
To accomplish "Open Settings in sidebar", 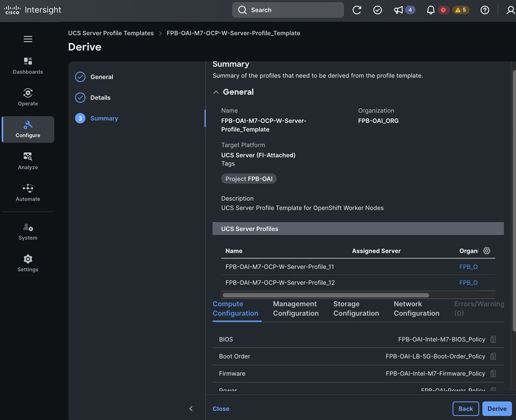I will pos(28,263).
